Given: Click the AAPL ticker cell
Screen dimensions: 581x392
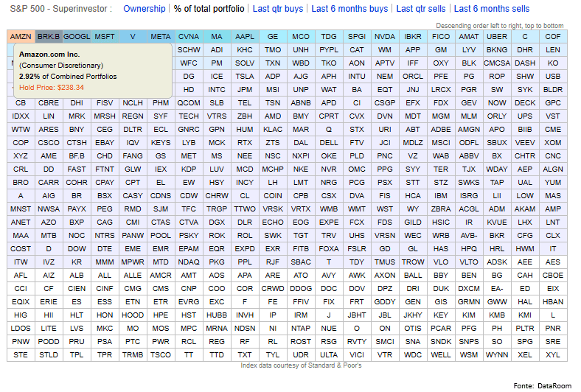Looking at the screenshot, I should point(245,37).
